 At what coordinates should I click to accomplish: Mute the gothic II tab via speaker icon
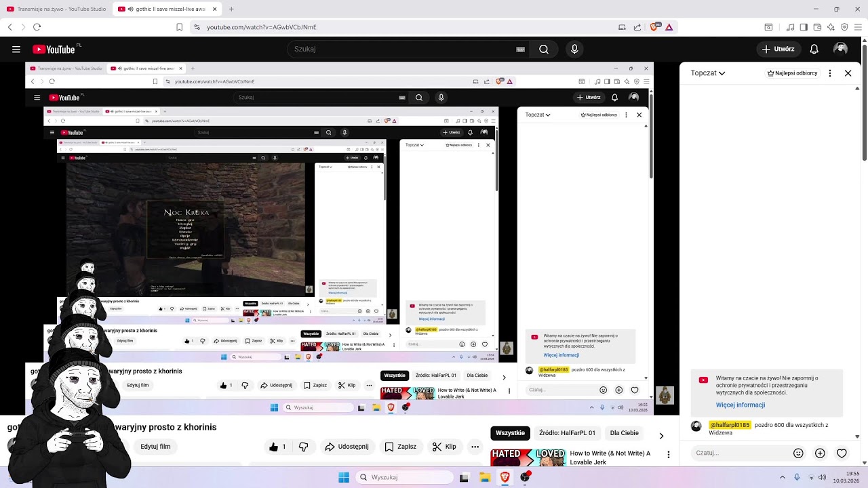coord(130,9)
